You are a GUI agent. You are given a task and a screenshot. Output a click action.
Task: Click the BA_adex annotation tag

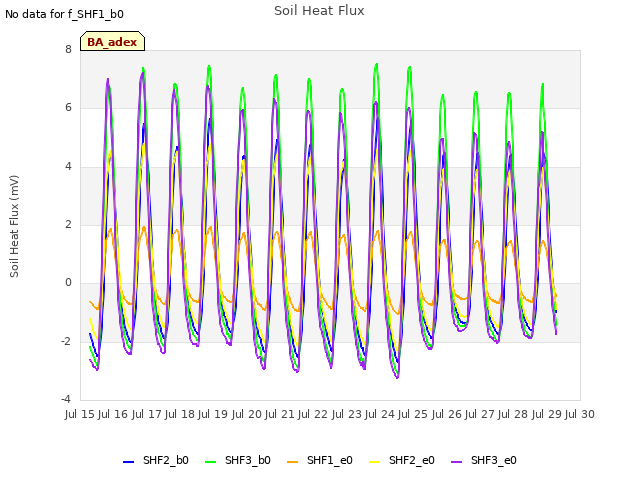112,42
